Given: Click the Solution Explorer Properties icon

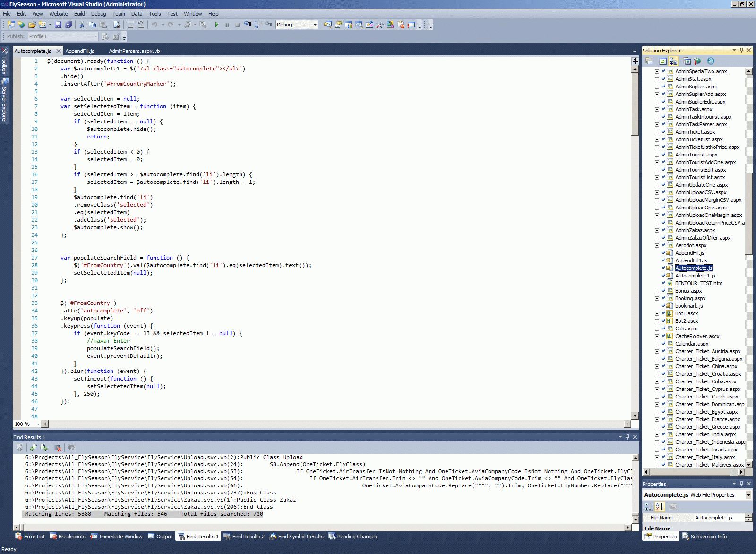Looking at the screenshot, I should [649, 61].
